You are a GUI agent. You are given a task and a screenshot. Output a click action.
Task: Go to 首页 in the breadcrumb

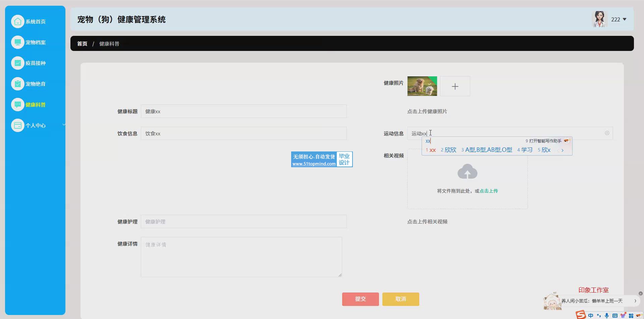(82, 44)
